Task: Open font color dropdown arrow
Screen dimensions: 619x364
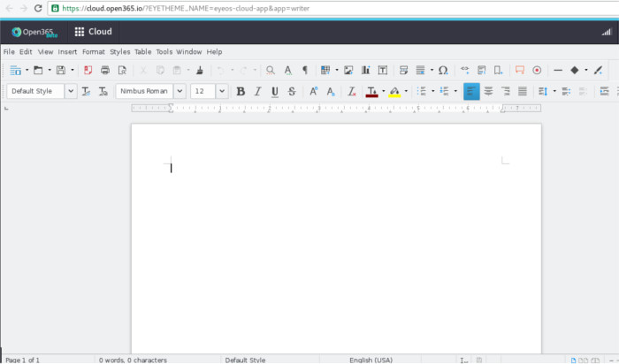Action: [x=383, y=92]
